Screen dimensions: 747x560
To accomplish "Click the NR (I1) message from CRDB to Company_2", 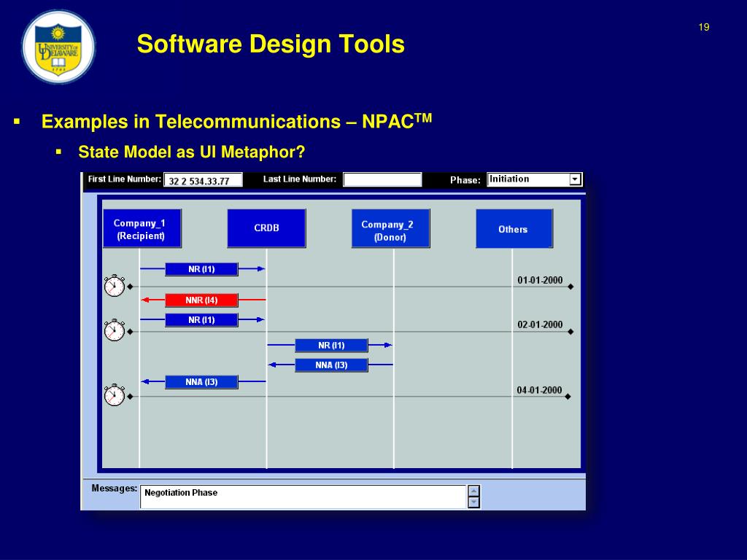I will coord(332,345).
